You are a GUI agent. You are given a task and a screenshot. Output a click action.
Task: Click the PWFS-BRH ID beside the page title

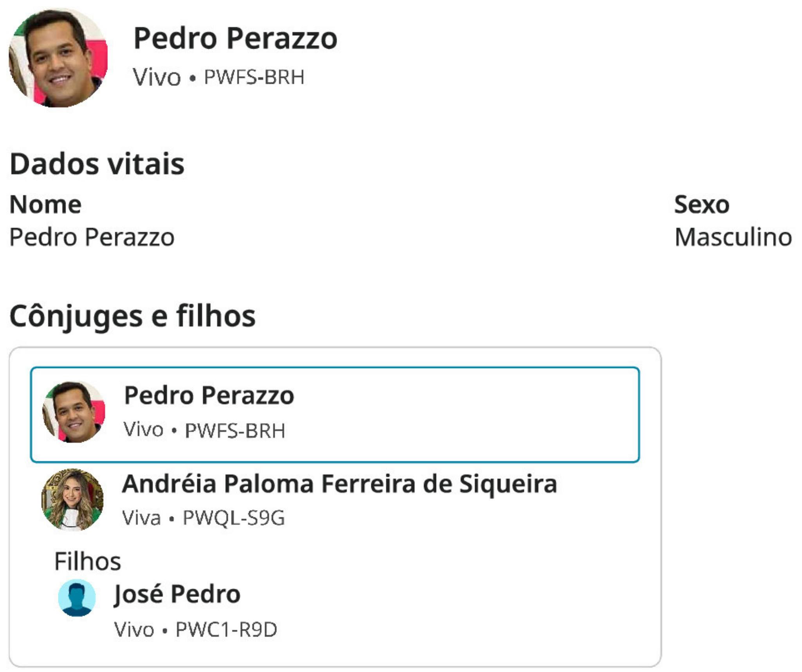point(254,77)
